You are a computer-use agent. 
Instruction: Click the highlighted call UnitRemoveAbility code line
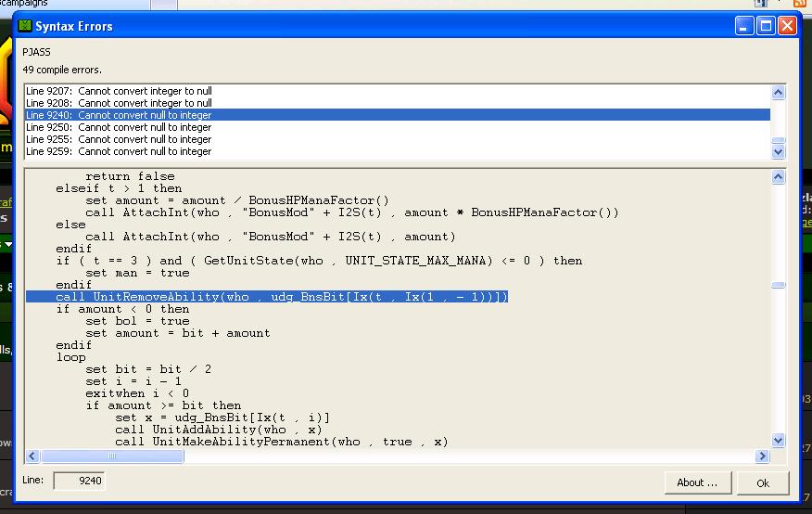point(267,297)
